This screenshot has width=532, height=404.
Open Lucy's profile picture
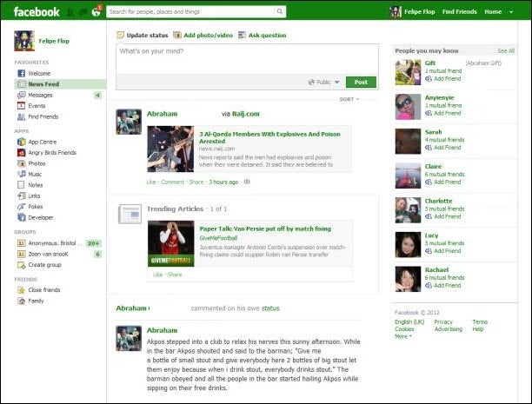(408, 245)
